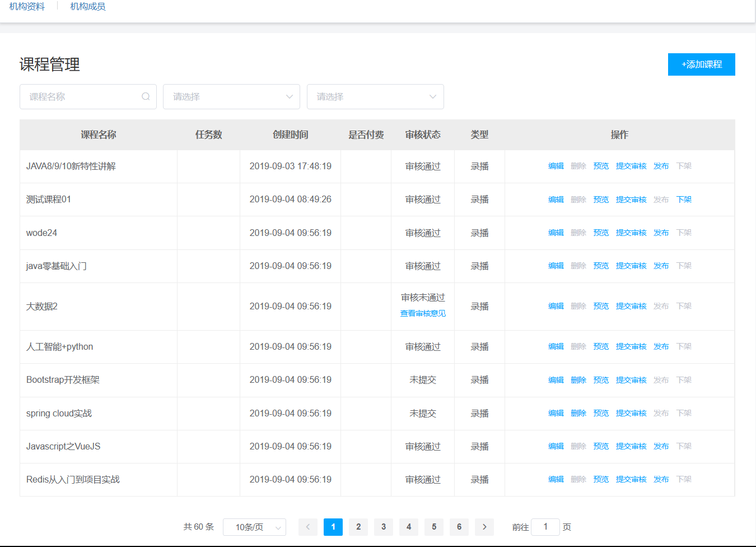Click 编辑 for 测试课程01
Image resolution: width=756 pixels, height=547 pixels.
556,200
